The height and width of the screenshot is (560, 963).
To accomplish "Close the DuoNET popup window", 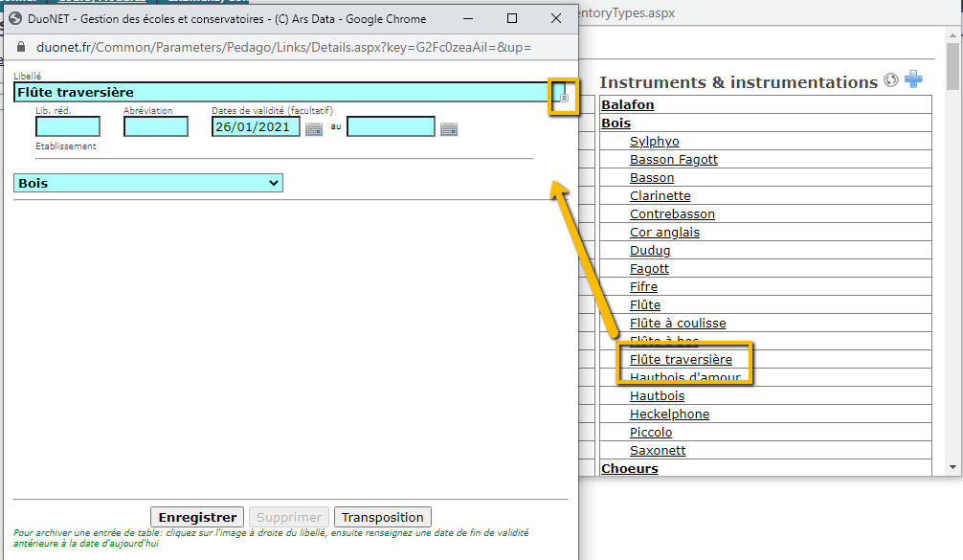I will [556, 18].
